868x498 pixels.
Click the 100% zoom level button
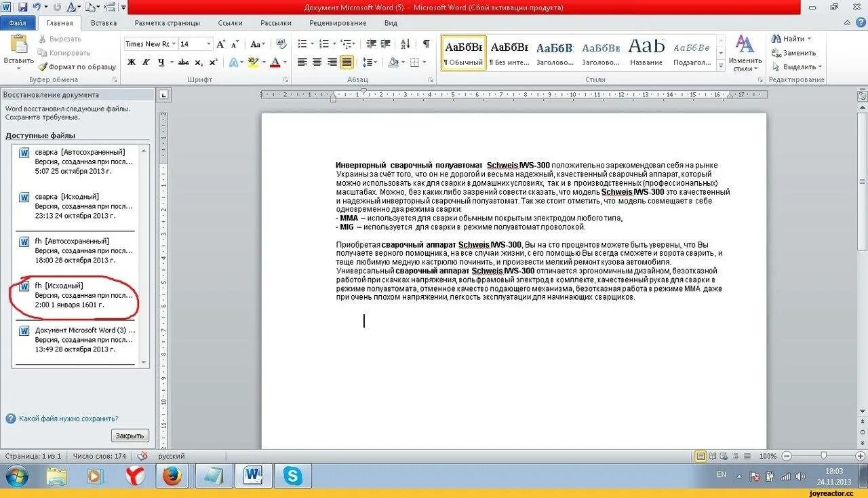pyautogui.click(x=768, y=456)
